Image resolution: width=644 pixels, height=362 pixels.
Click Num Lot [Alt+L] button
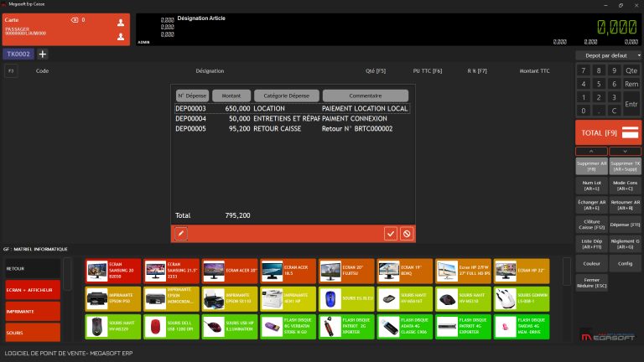pos(591,185)
